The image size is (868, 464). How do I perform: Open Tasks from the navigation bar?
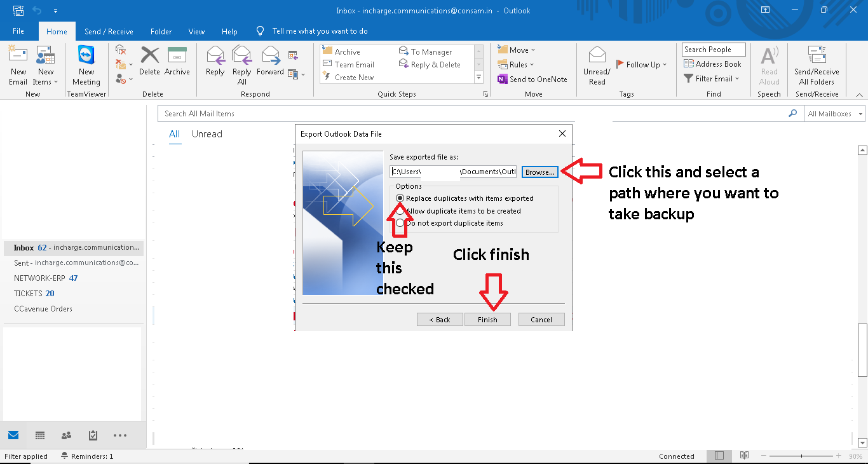(93, 435)
